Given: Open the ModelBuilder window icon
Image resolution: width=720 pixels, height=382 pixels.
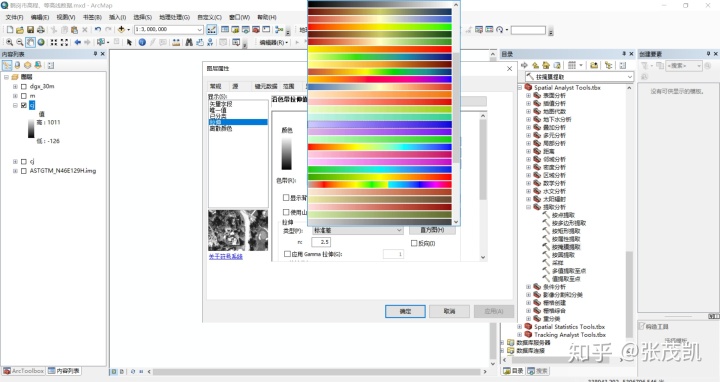Looking at the screenshot, I should (279, 30).
